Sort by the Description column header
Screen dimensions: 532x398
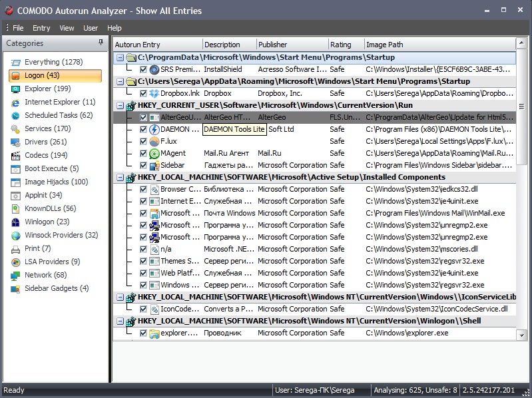point(229,45)
